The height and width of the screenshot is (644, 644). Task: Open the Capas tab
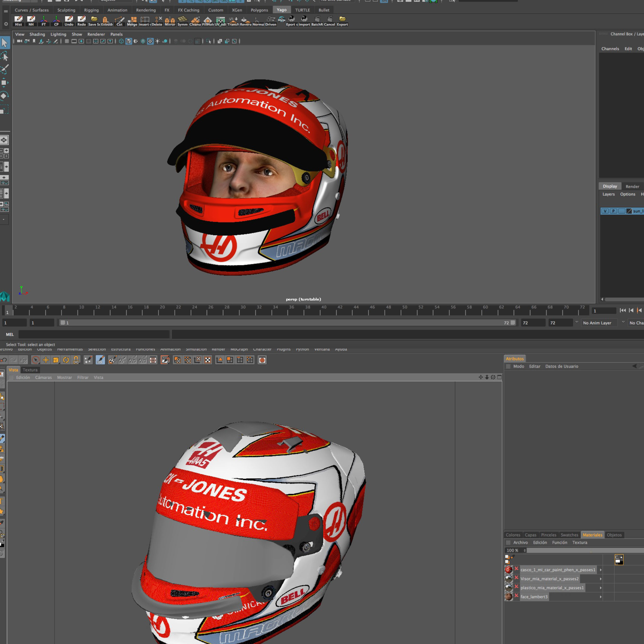(530, 535)
